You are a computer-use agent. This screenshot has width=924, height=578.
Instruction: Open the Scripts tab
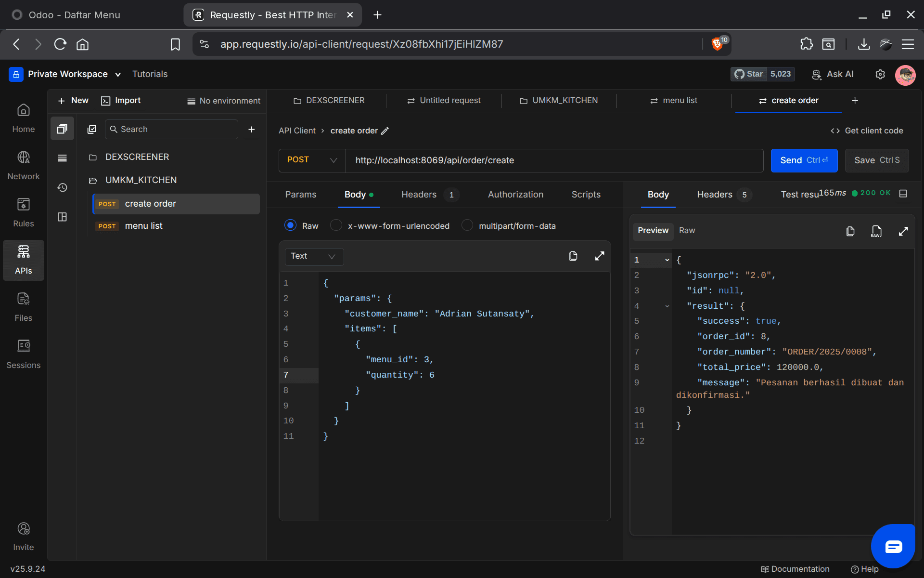(586, 195)
